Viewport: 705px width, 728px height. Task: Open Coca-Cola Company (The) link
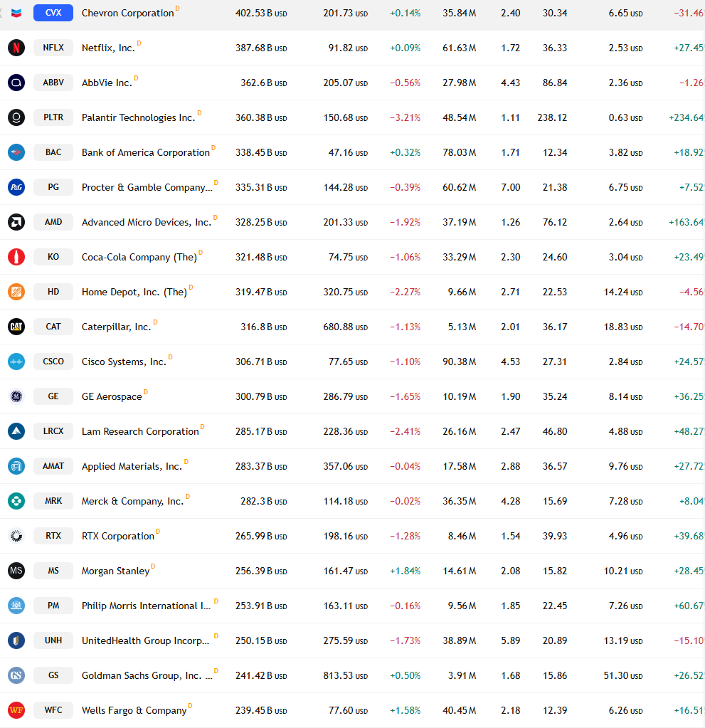[x=139, y=257]
